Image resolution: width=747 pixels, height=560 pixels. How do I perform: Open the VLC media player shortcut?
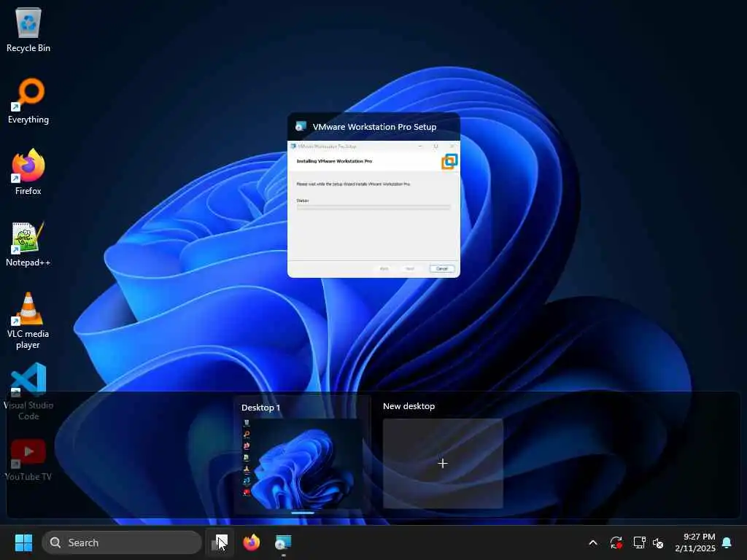point(28,321)
